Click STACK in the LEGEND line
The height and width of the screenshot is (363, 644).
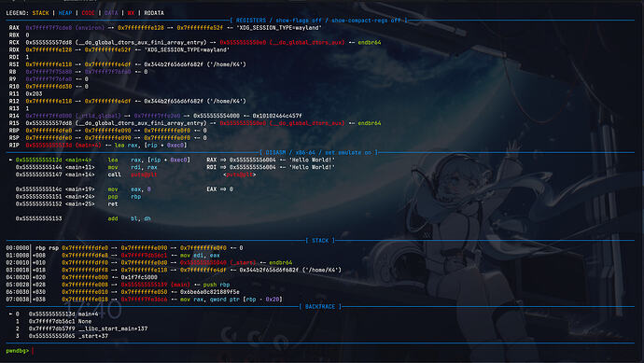click(x=41, y=13)
